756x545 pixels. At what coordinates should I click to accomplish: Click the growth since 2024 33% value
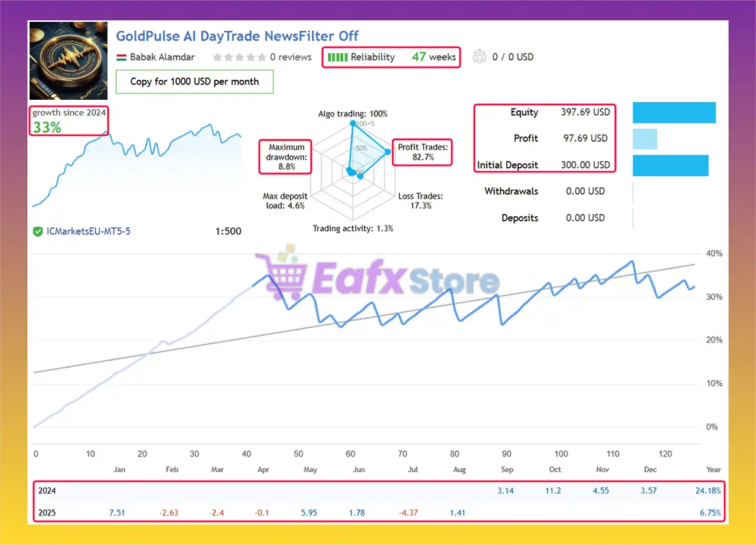coord(47,127)
